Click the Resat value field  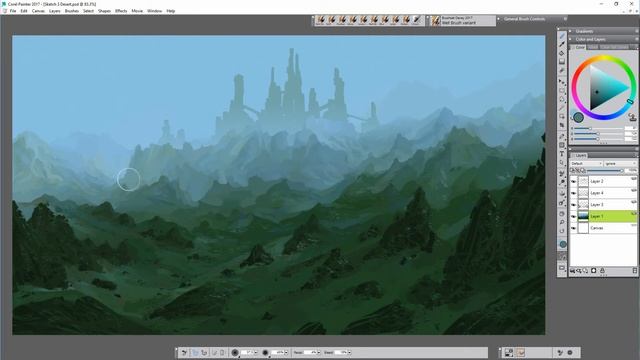click(311, 352)
